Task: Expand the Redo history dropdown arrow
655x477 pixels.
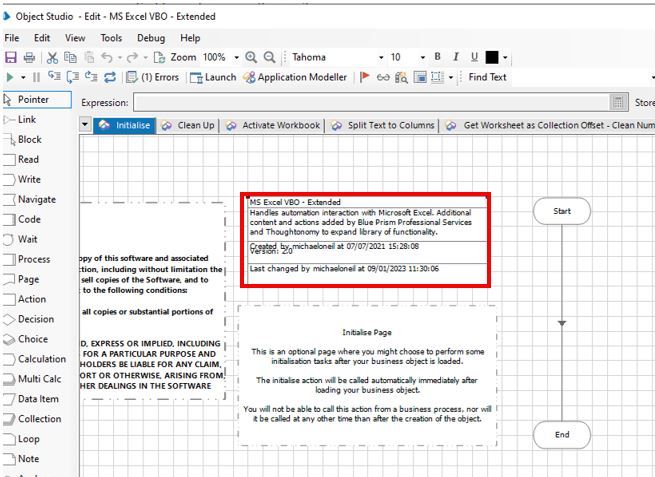Action: 145,57
